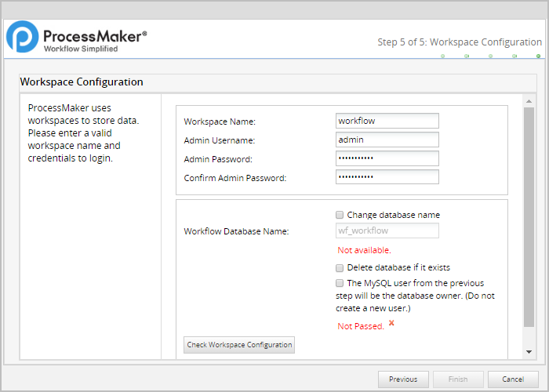
Task: Click the red X beside Not Passed
Action: (x=391, y=323)
